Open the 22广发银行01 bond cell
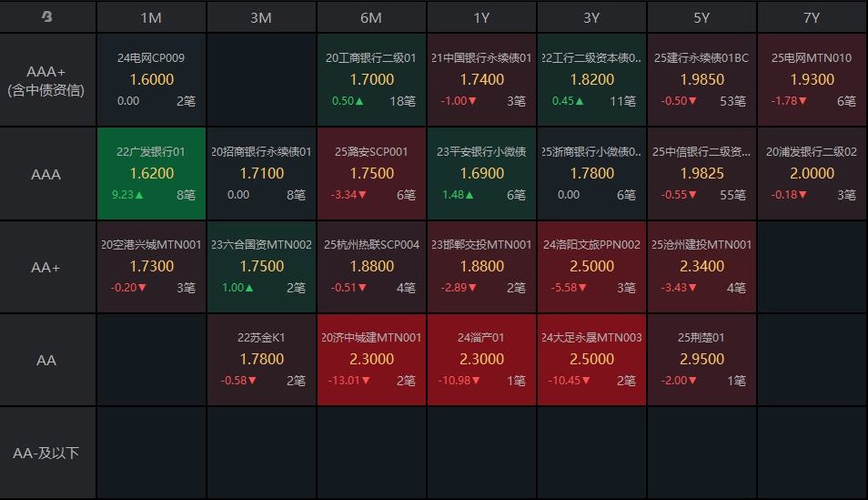The width and height of the screenshot is (868, 500). (151, 173)
